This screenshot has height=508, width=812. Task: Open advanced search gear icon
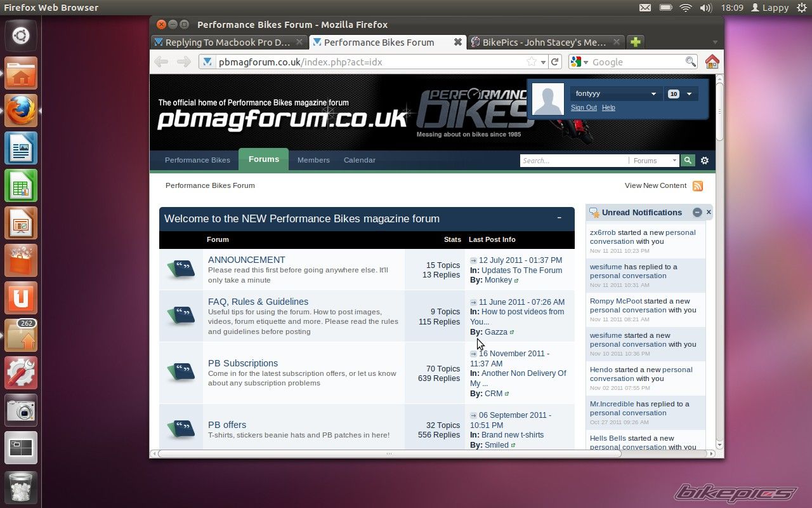pyautogui.click(x=705, y=161)
